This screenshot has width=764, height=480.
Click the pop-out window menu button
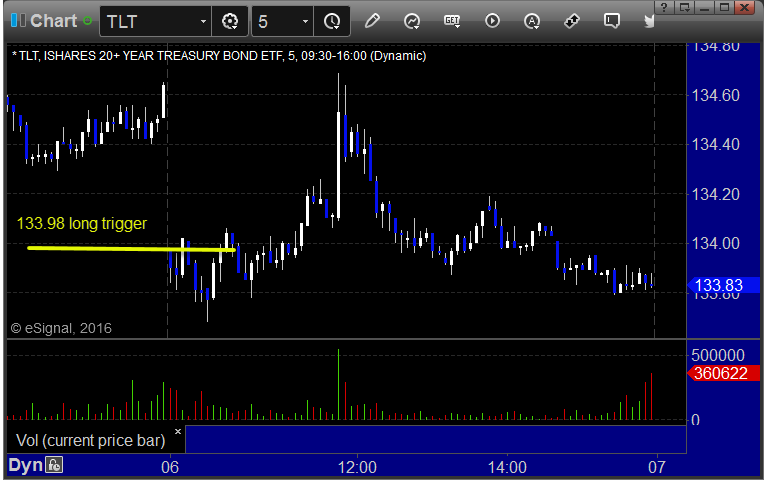[x=685, y=7]
